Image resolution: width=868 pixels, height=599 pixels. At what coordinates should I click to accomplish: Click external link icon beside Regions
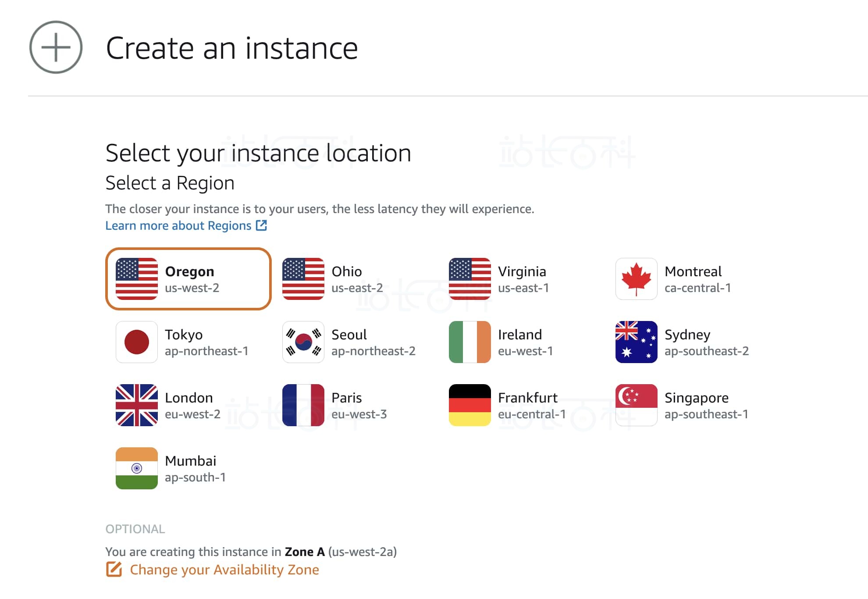[261, 225]
